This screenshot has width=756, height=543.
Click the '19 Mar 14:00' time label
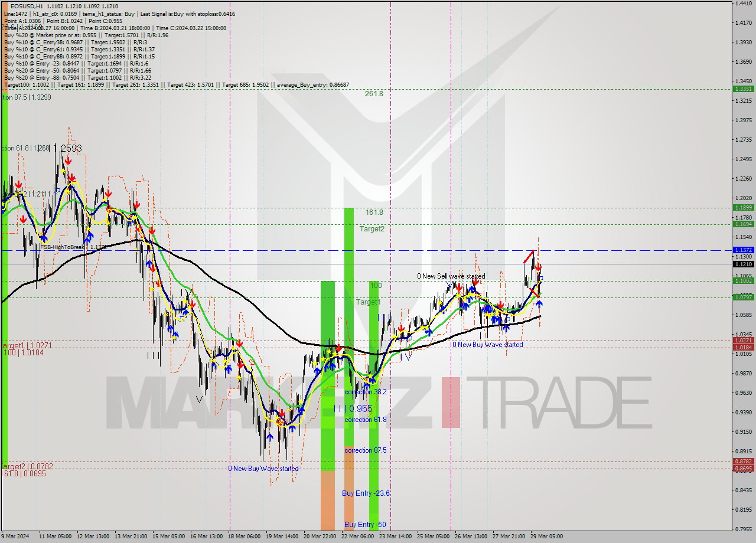[x=283, y=537]
